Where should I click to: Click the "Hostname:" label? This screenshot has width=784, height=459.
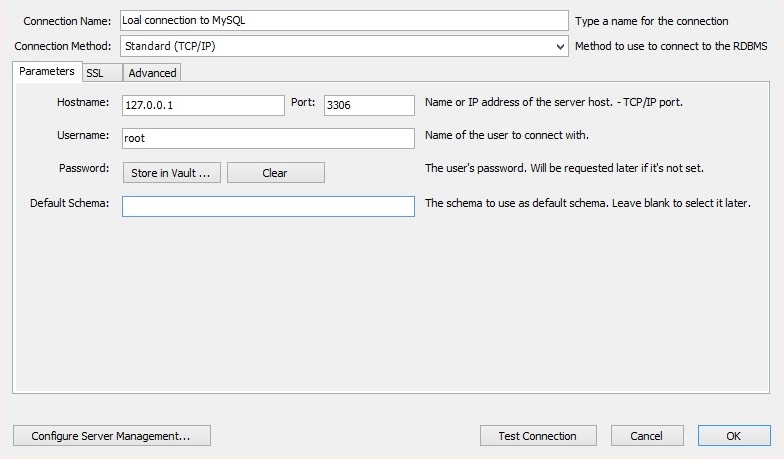coord(83,102)
